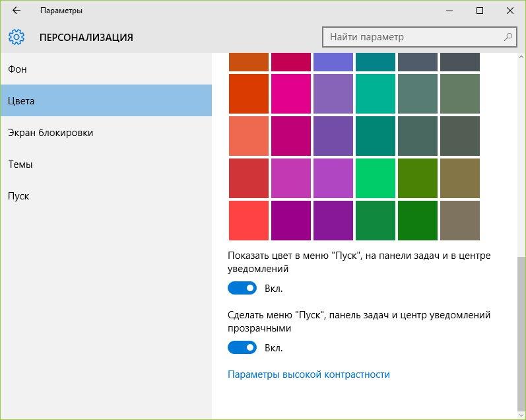
Task: Close the Параметры window
Action: pos(510,11)
